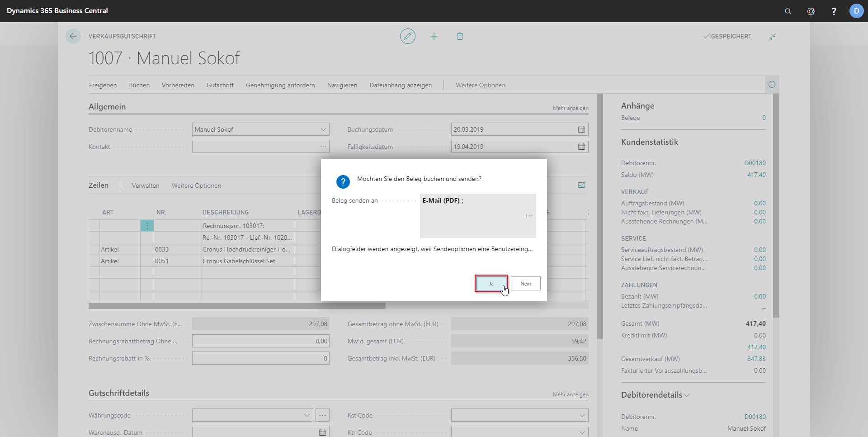This screenshot has height=437, width=868.
Task: Confirm dialog with Ja button
Action: [x=491, y=284]
